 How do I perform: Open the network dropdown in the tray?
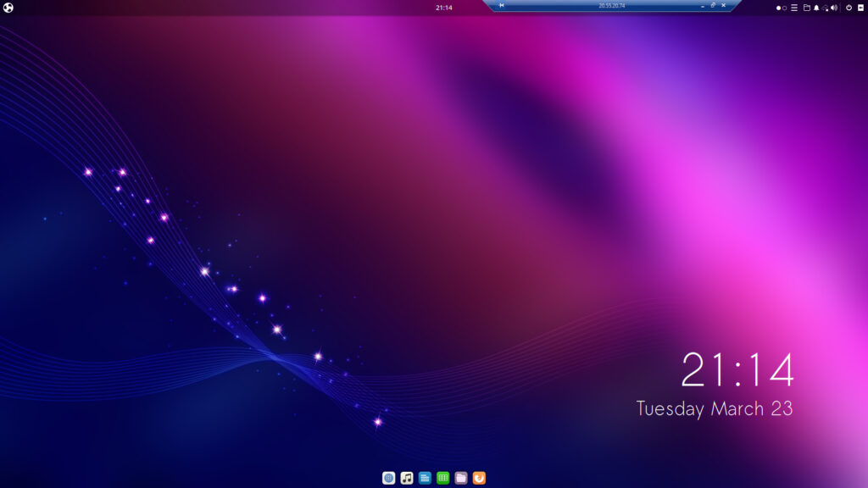coord(826,6)
